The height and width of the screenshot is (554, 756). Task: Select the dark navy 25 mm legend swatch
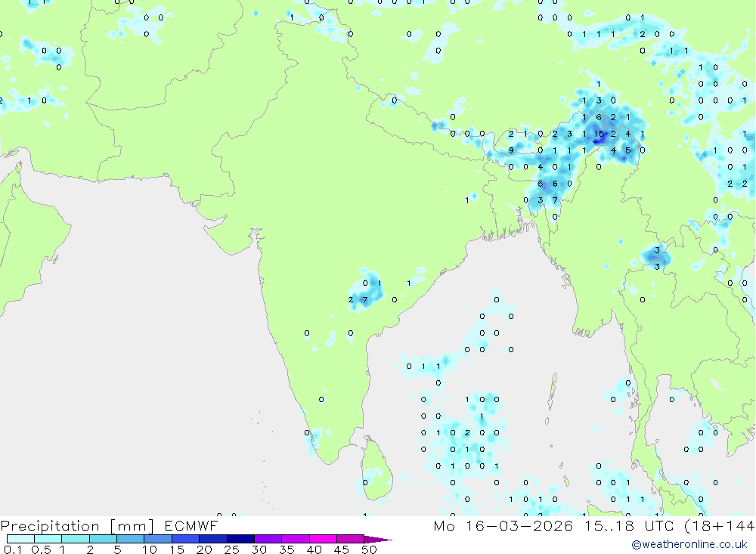point(240,539)
